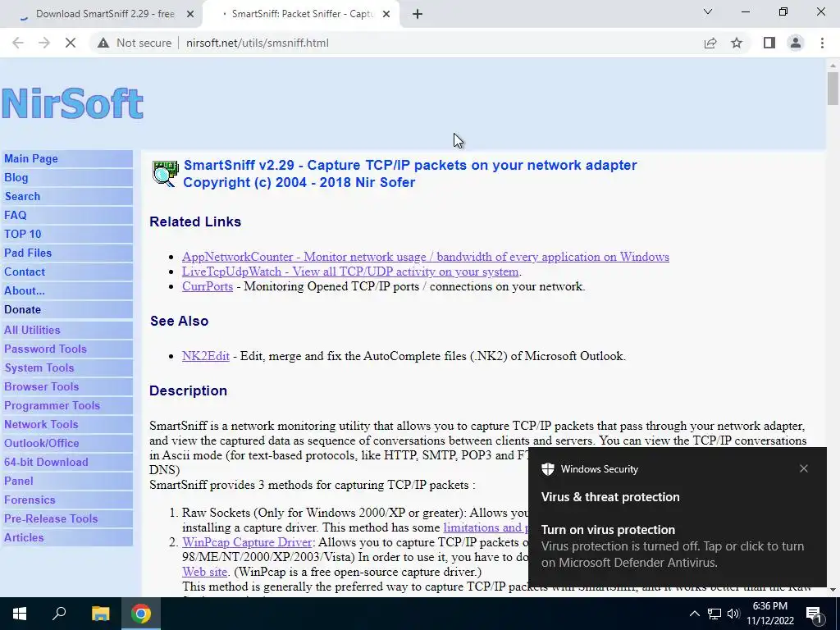Follow the Web site link
840x630 pixels.
pos(204,572)
